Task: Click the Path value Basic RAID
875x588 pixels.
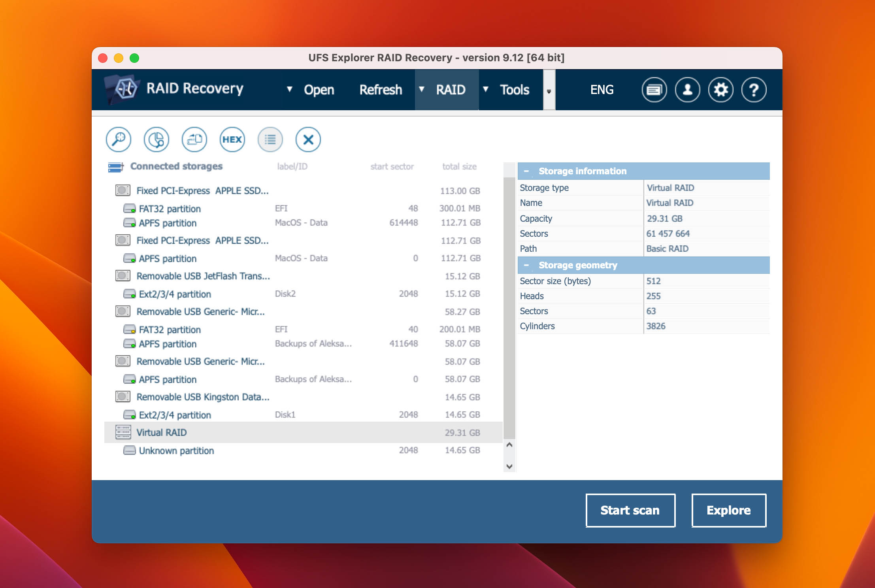Action: 667,249
